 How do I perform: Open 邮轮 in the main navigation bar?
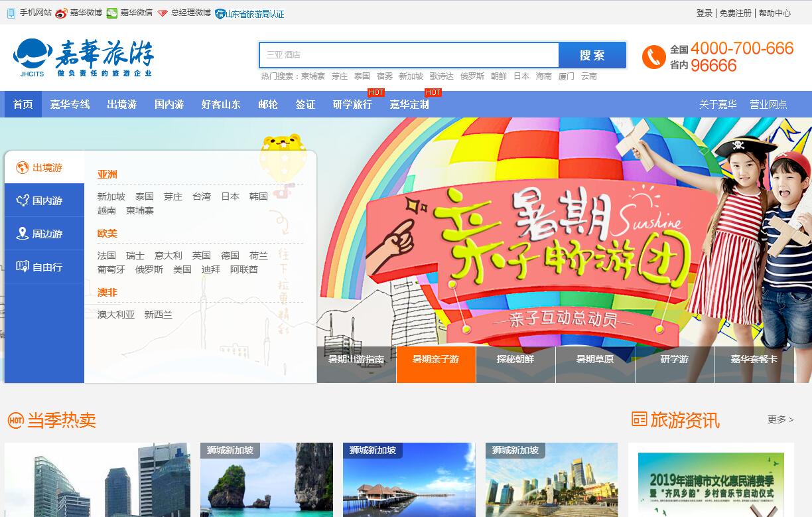tap(268, 104)
